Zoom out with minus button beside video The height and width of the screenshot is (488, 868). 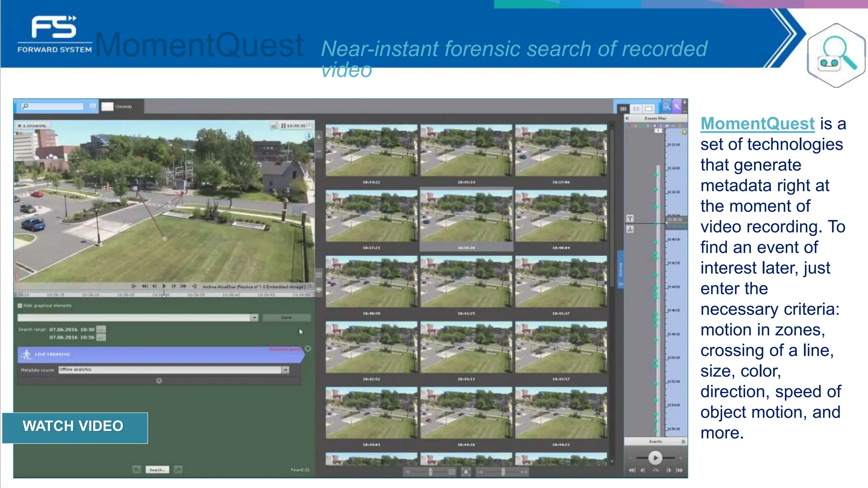click(x=319, y=151)
